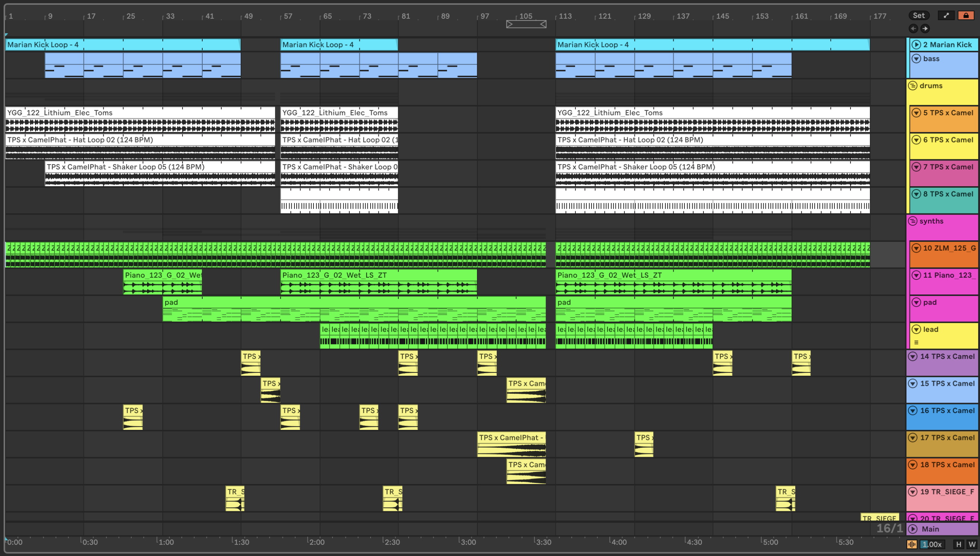Unfold the 2 Marian Kick track arrow

click(x=916, y=45)
